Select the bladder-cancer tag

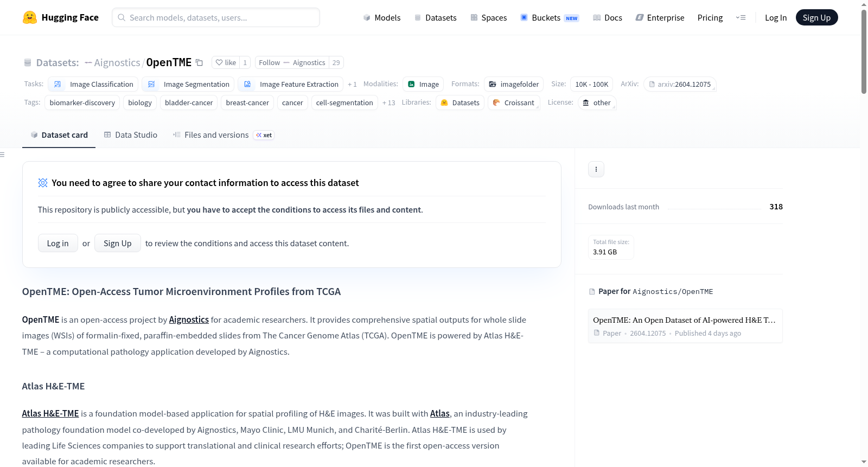pos(189,103)
